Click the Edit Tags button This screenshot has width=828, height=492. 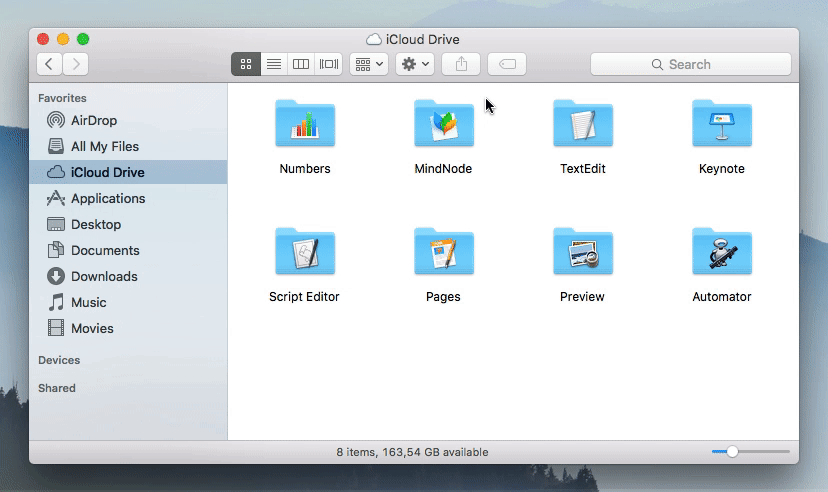[507, 64]
